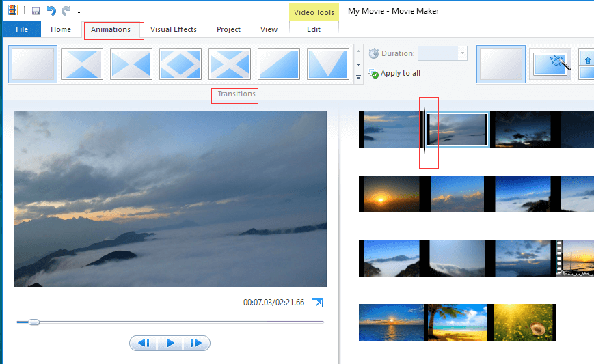Screen dimensions: 594x364
Task: Open the File menu
Action: click(x=22, y=29)
